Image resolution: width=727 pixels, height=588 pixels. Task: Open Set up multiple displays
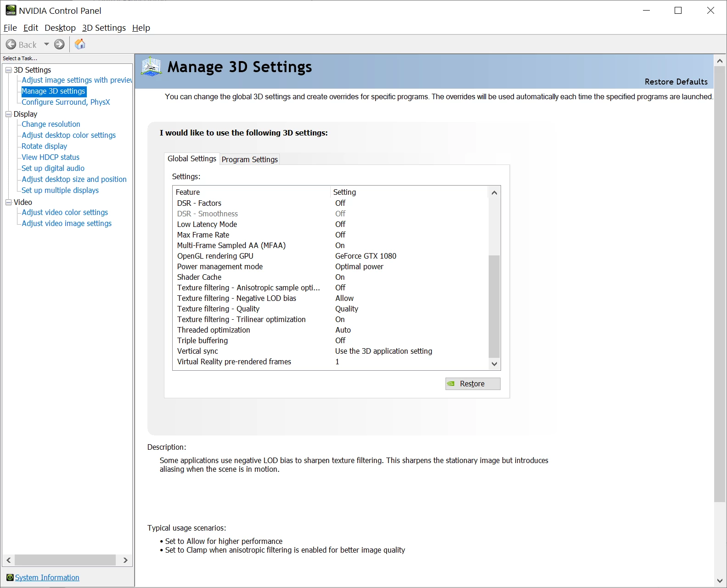[x=60, y=190]
